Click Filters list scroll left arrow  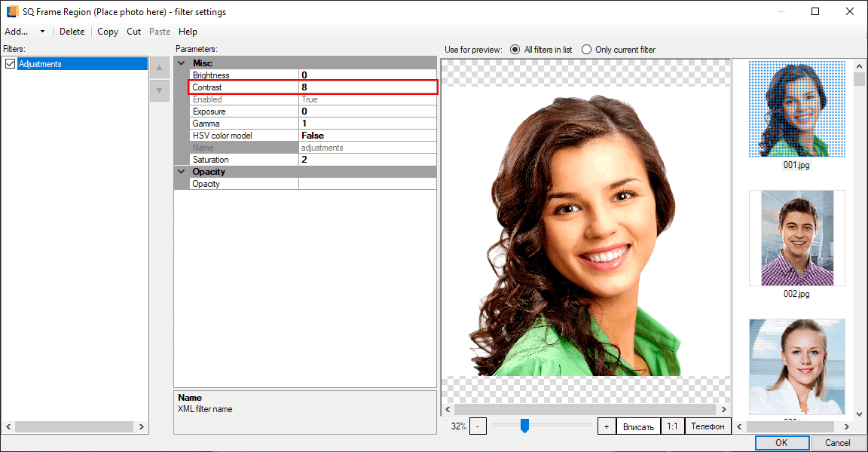[x=8, y=426]
